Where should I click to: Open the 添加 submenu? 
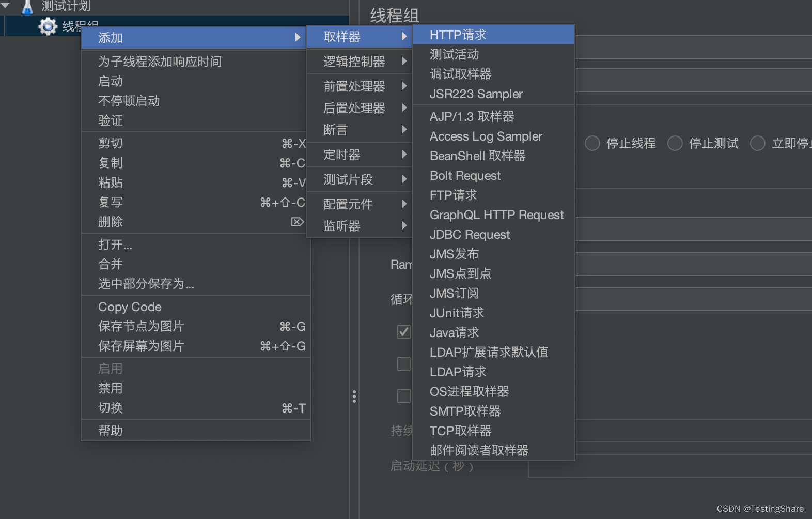(194, 38)
